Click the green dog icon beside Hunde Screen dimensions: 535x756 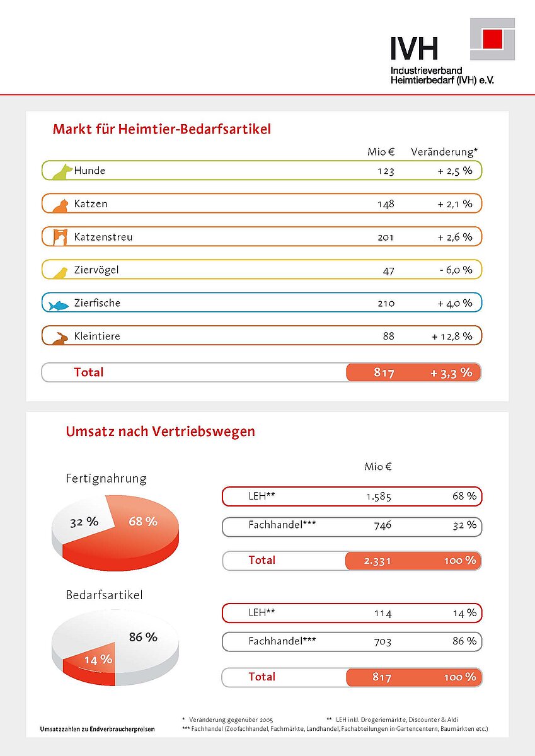pos(62,171)
